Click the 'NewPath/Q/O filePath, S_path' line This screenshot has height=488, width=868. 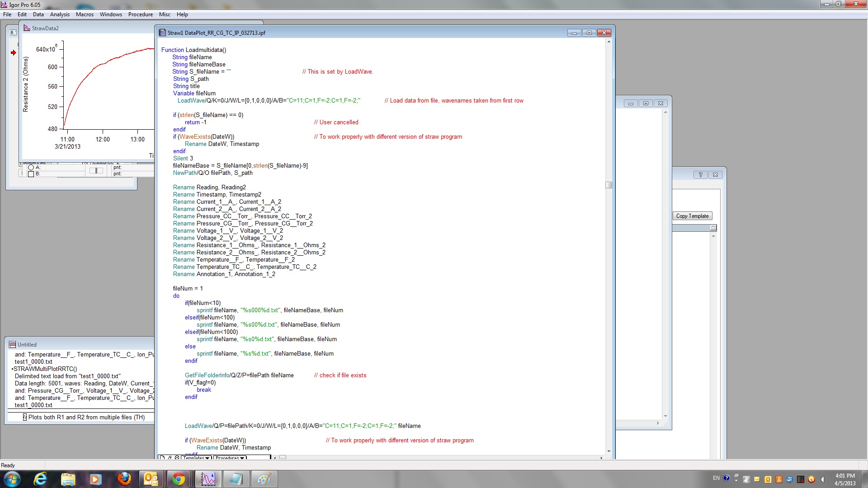coord(212,173)
